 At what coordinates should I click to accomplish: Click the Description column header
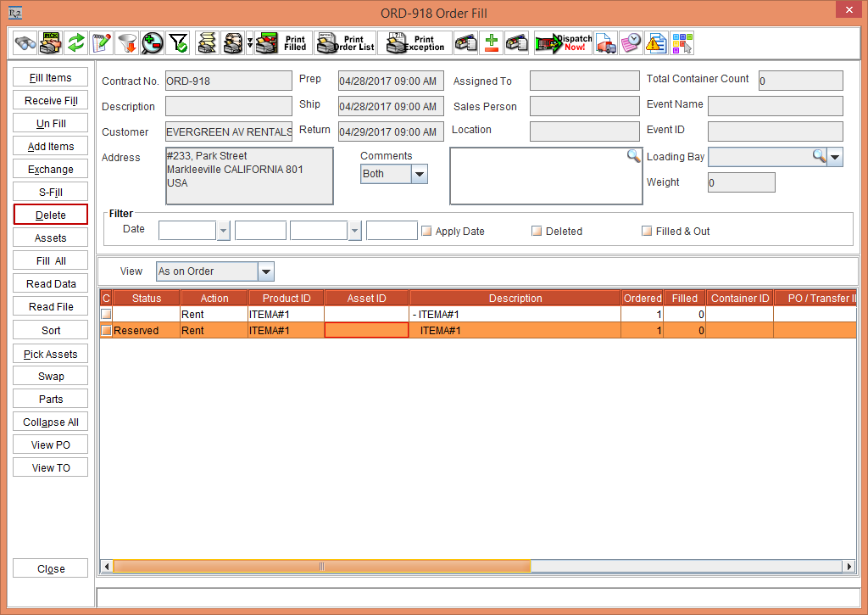coord(515,298)
